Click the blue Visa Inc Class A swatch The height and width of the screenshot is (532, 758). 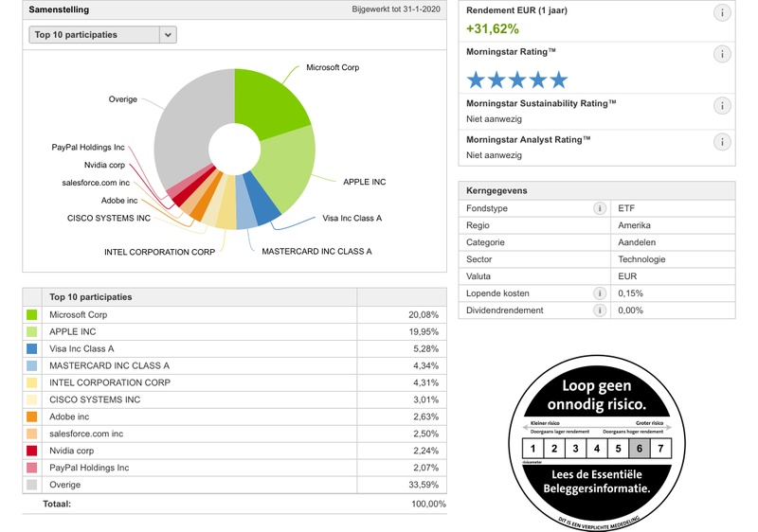click(x=32, y=348)
